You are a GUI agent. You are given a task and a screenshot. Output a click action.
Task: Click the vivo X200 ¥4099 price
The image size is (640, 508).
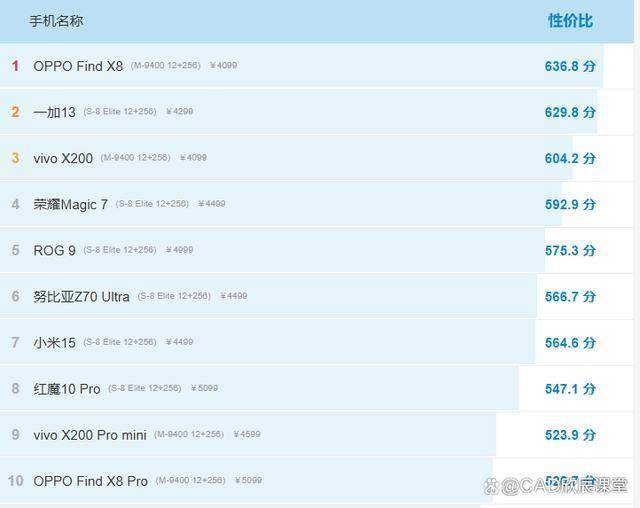(193, 158)
